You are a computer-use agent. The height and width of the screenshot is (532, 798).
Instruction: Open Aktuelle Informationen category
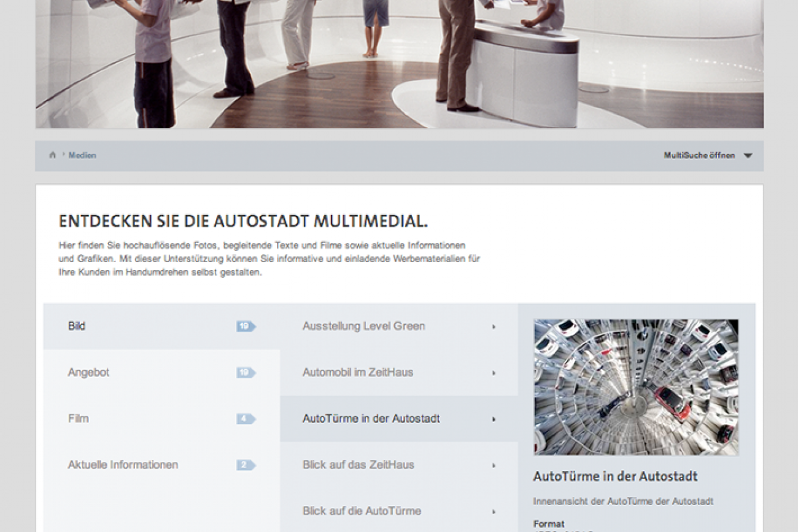pyautogui.click(x=123, y=465)
